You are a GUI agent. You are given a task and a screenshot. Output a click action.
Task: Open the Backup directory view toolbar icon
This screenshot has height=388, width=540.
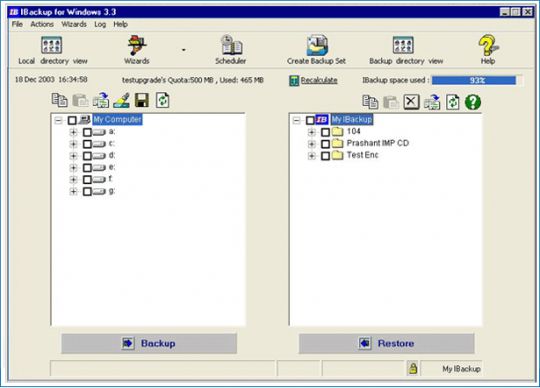click(x=403, y=45)
